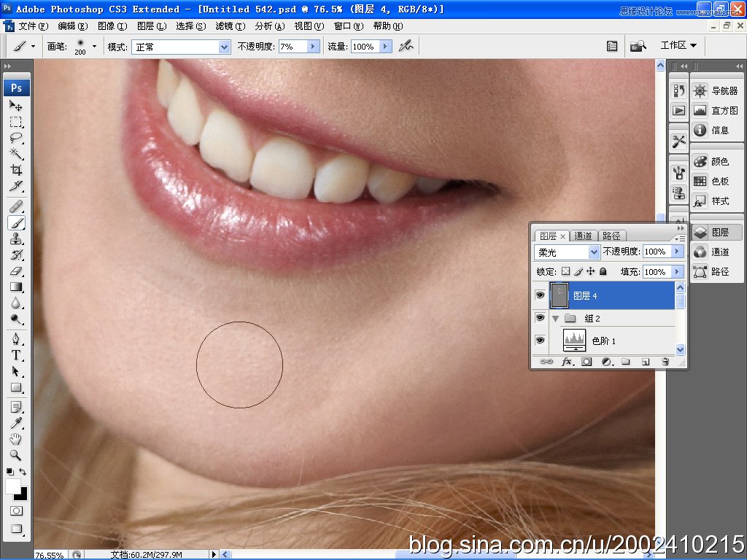Swap foreground and background colors

tap(23, 472)
